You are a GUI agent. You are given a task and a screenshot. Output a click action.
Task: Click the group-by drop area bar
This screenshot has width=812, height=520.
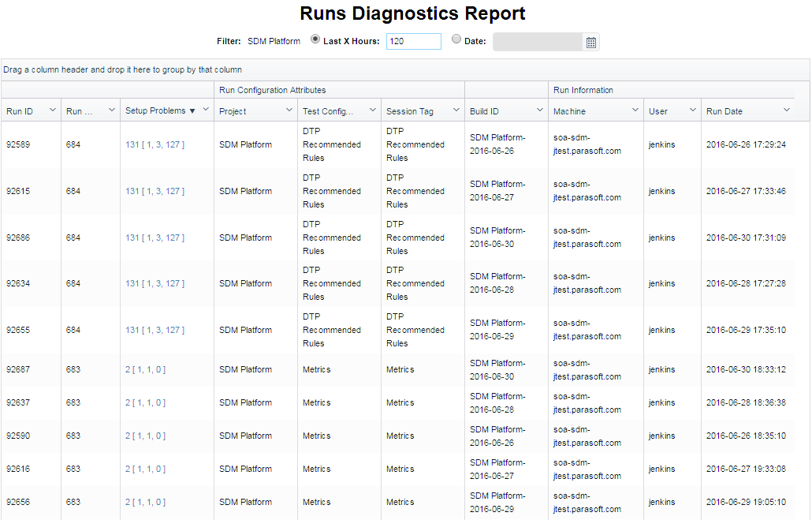pos(405,69)
